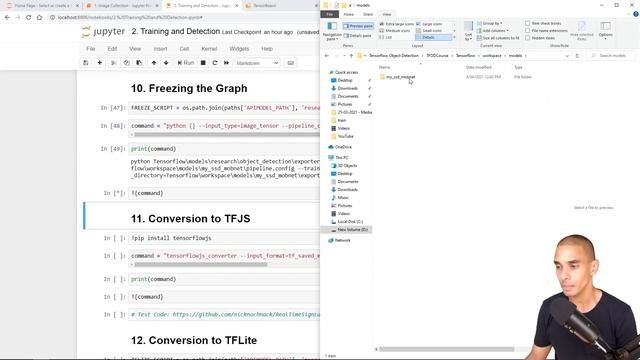Reload the browser page
The height and width of the screenshot is (360, 640).
point(28,18)
